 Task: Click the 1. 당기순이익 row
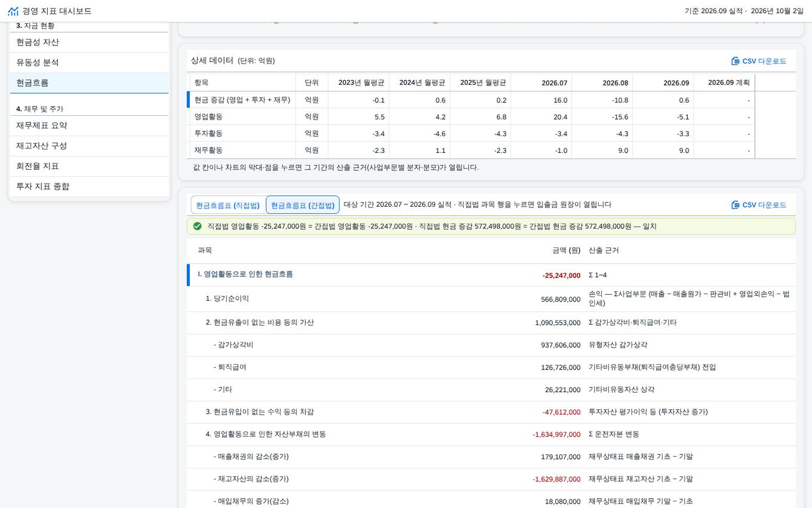(491, 299)
